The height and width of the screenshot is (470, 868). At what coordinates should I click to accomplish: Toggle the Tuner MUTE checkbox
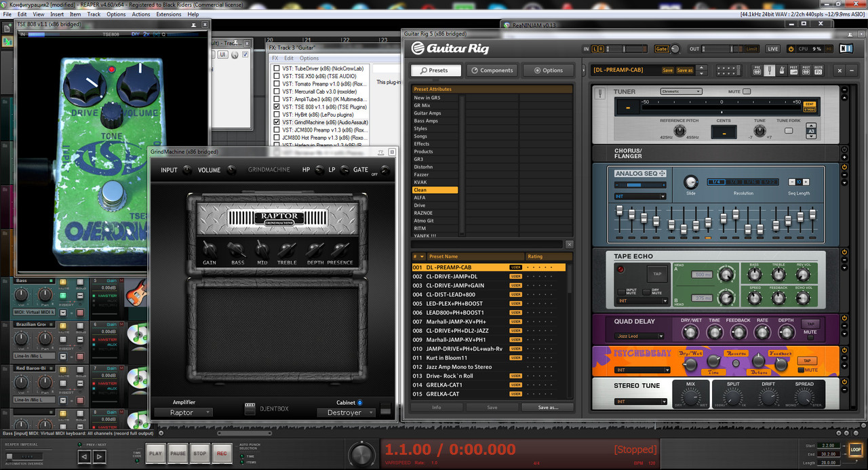pos(747,92)
